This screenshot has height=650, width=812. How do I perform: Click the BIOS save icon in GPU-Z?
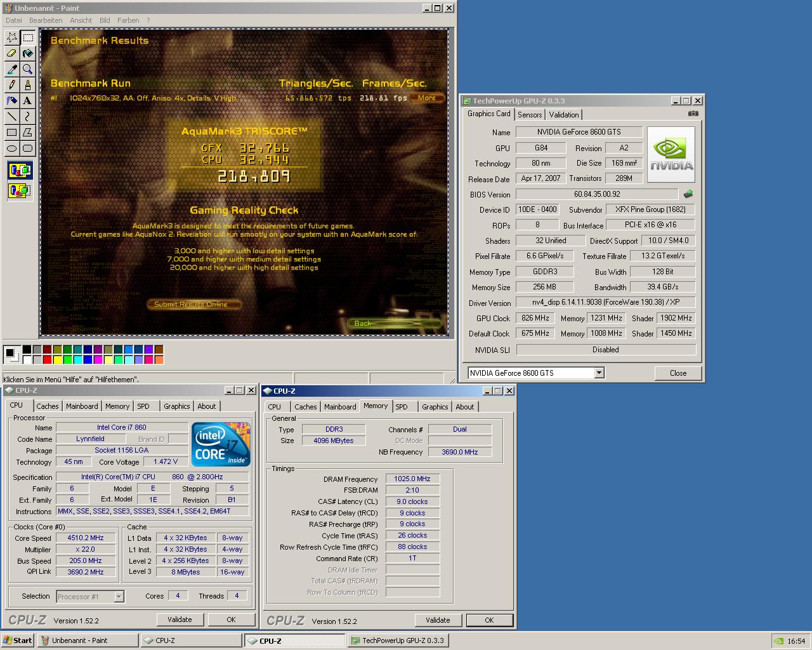click(x=688, y=194)
